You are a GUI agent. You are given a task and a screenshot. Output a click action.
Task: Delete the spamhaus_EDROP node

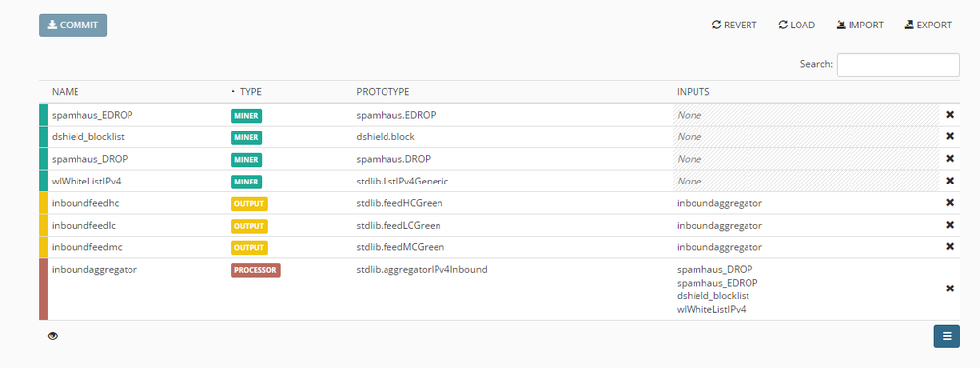[950, 115]
